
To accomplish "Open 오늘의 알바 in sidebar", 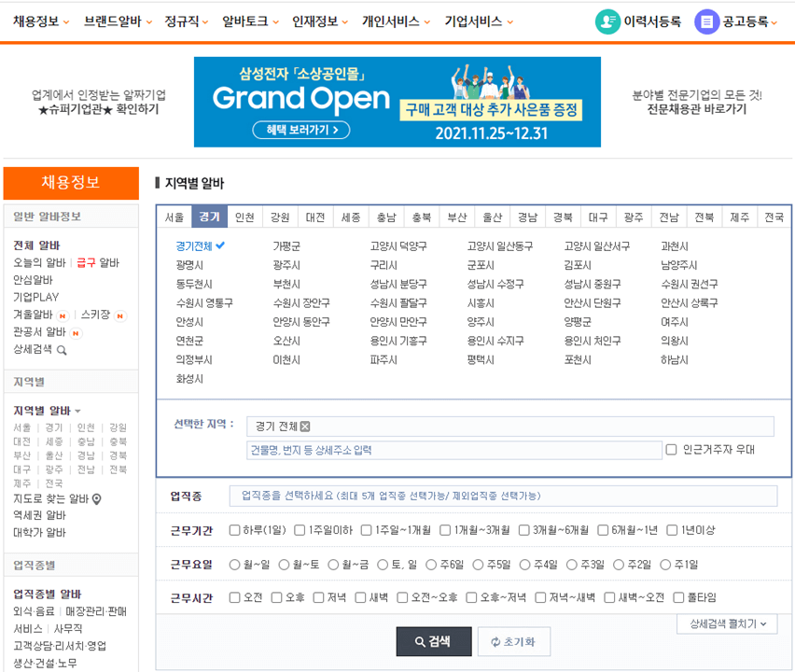I will click(x=39, y=262).
